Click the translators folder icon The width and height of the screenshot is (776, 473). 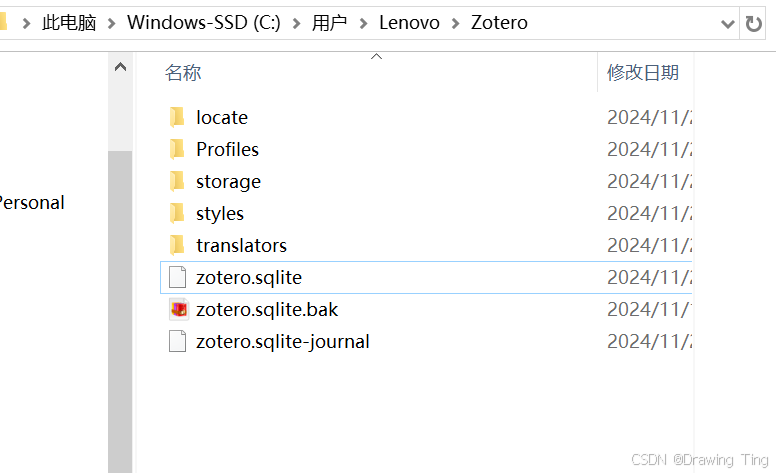point(177,245)
